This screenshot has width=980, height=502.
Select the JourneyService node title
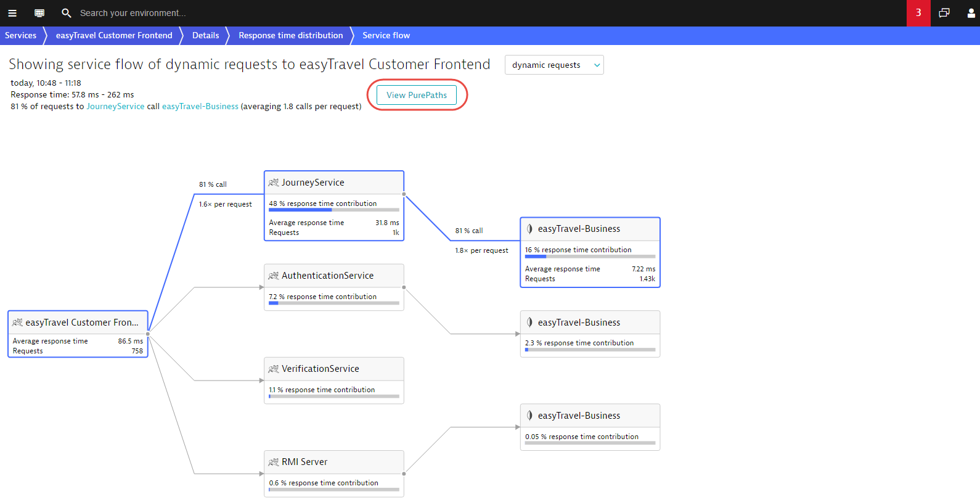313,183
